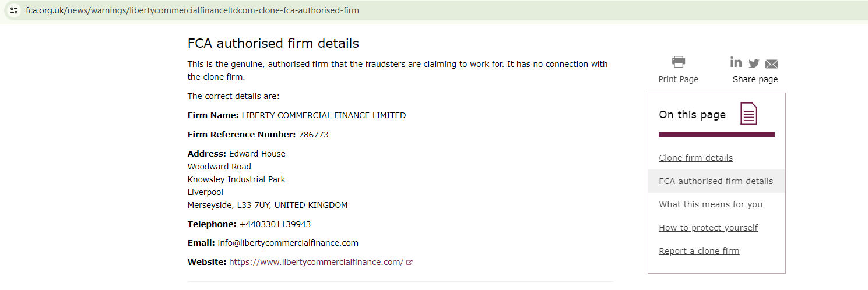Screen dimensions: 868x290
Task: Focus the fca.org.uk URL address bar
Action: (192, 10)
